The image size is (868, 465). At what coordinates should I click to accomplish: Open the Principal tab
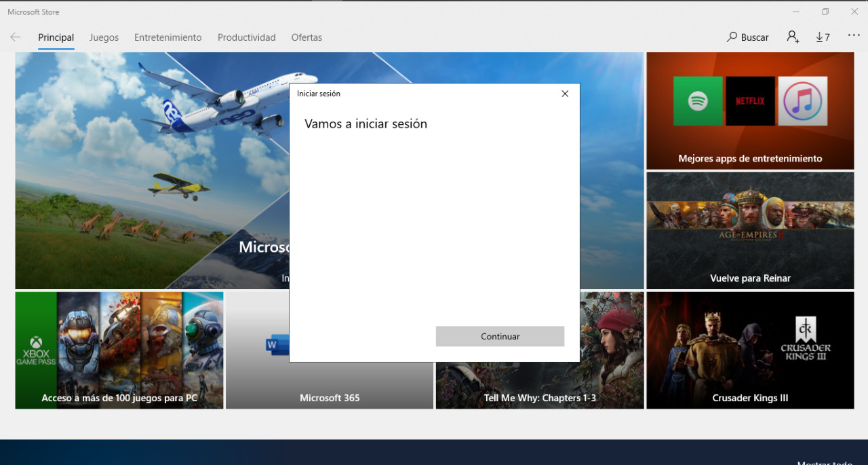pyautogui.click(x=56, y=37)
